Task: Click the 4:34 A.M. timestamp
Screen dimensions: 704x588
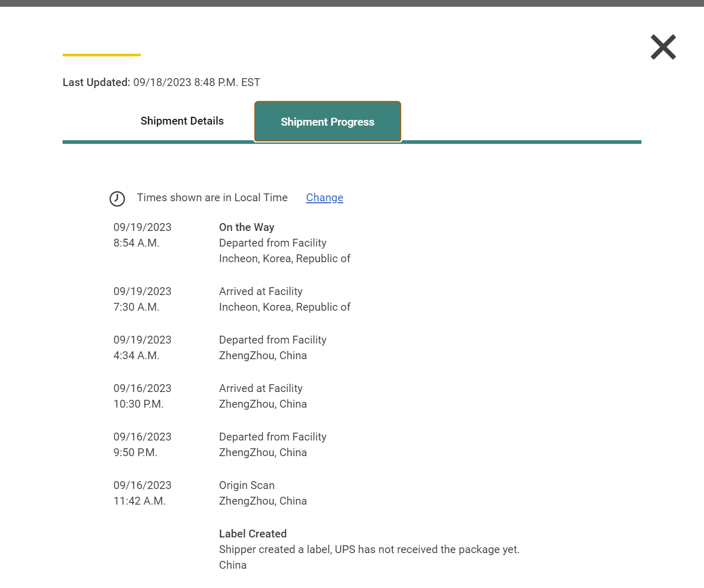Action: click(137, 356)
